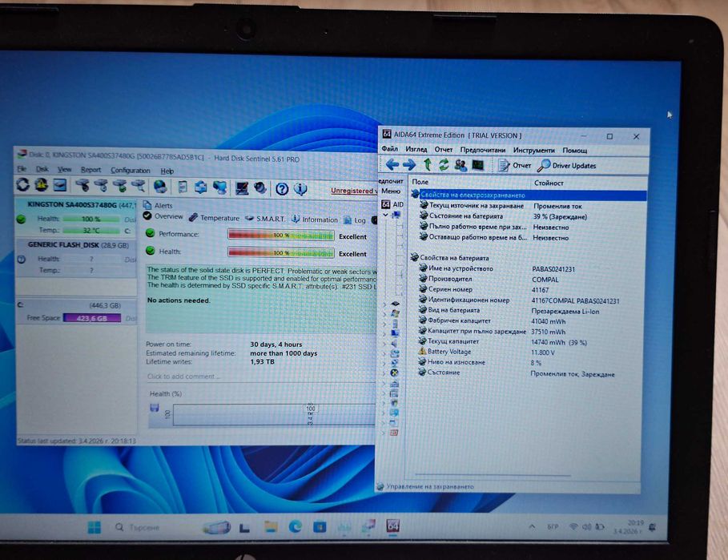Click the blue question mark help icon
This screenshot has width=728, height=560.
pos(282,189)
